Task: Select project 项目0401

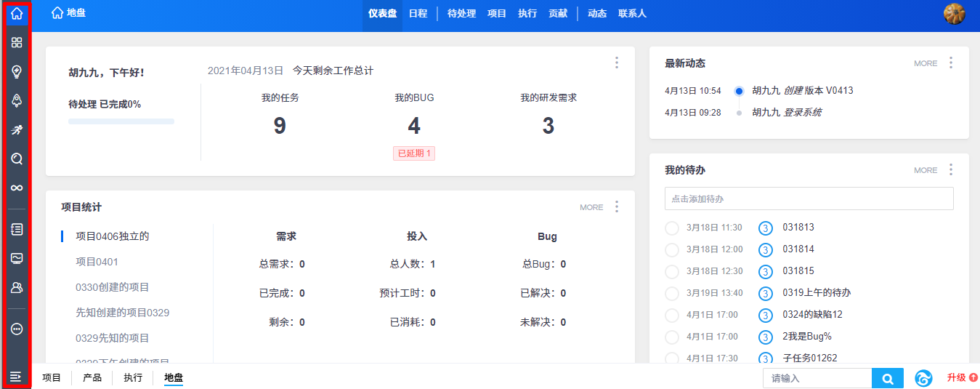Action: (x=97, y=262)
